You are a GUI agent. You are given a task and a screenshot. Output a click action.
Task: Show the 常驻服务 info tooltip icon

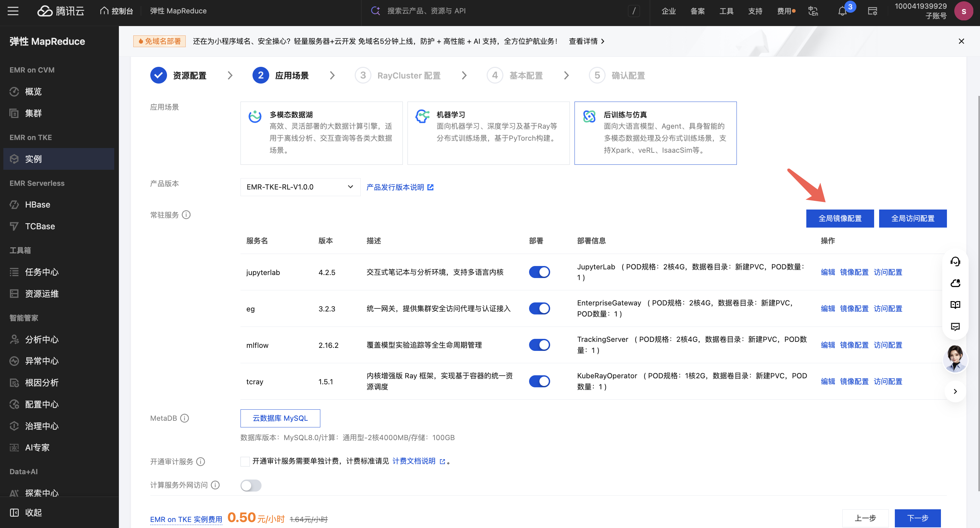(x=186, y=215)
